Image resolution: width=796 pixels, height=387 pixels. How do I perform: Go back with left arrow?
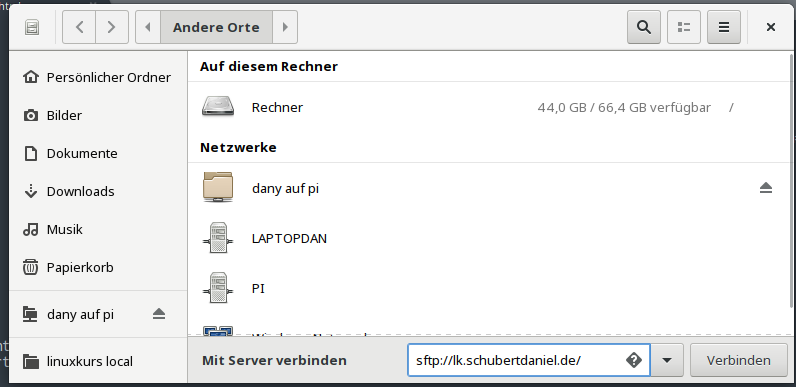tap(79, 27)
